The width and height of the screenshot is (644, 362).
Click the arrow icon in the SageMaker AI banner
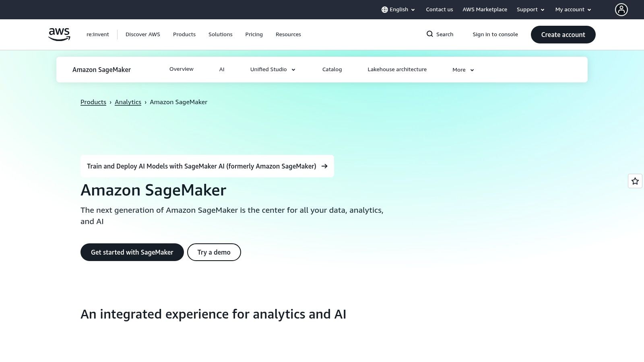tap(324, 166)
